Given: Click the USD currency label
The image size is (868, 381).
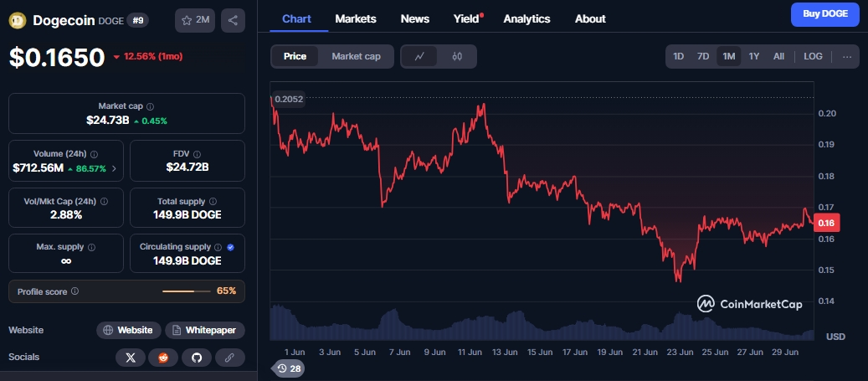Looking at the screenshot, I should click(835, 337).
